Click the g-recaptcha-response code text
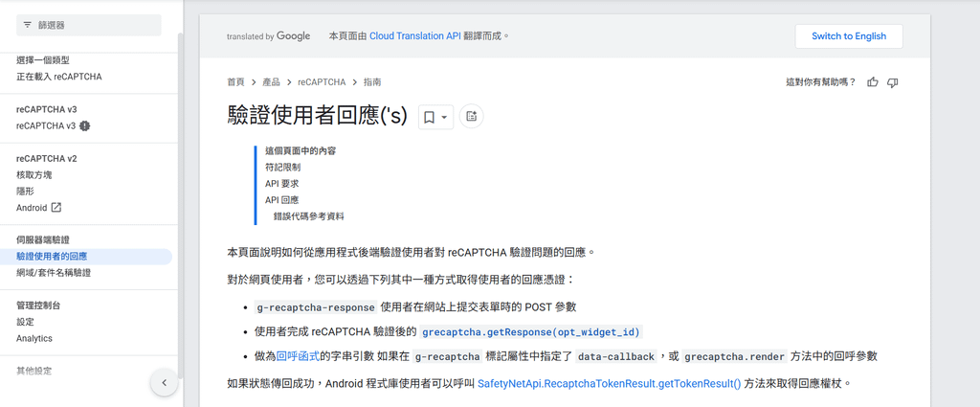 (316, 307)
